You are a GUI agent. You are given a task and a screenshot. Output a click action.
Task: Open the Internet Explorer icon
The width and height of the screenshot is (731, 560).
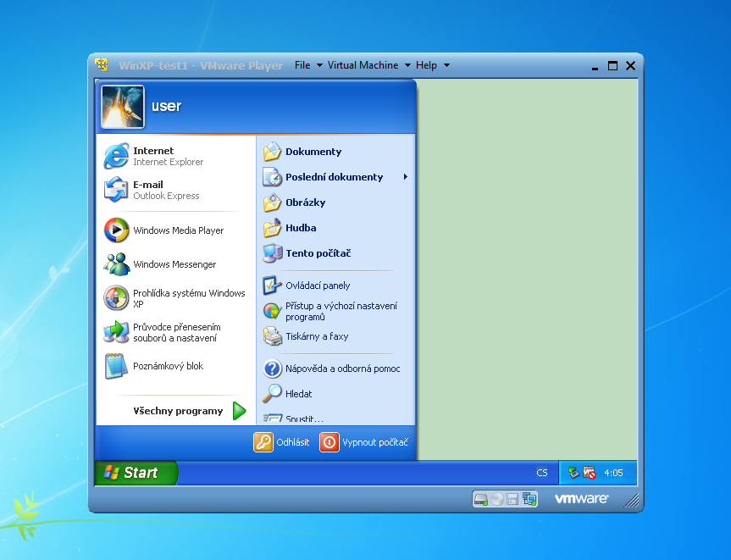[116, 156]
